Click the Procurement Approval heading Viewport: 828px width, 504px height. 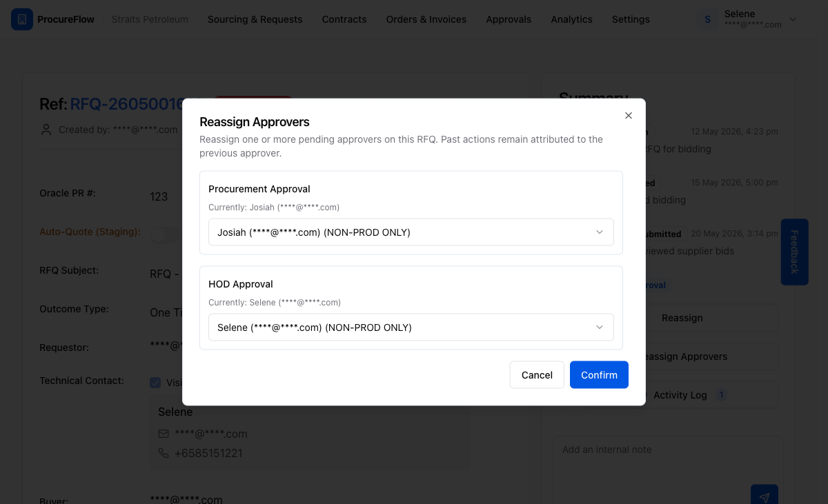tap(259, 189)
